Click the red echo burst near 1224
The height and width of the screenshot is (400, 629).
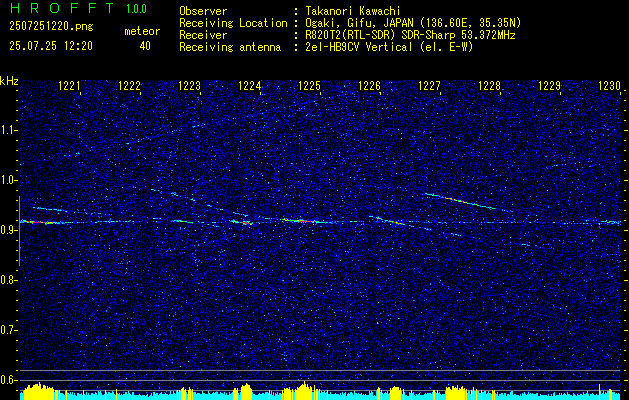coord(243,222)
